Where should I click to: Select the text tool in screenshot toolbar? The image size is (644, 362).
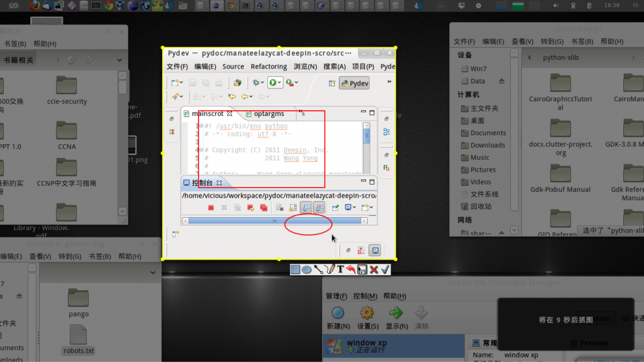coord(340,269)
